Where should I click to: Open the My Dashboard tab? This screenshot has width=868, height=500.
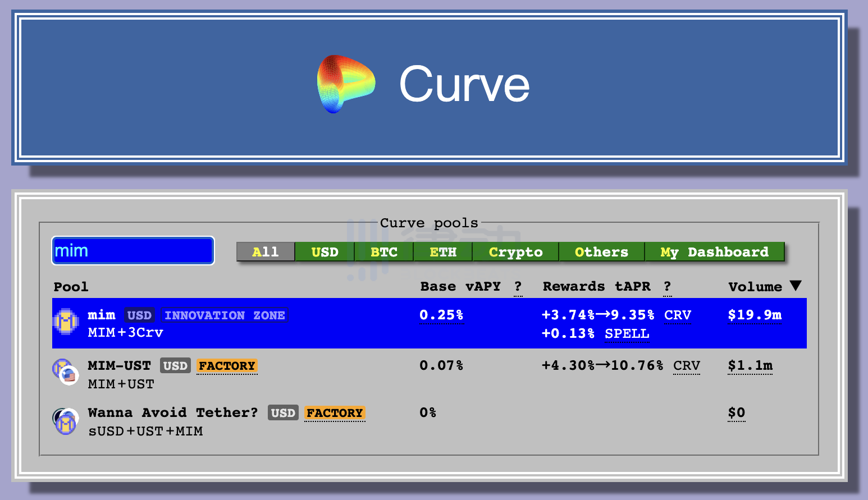click(714, 252)
